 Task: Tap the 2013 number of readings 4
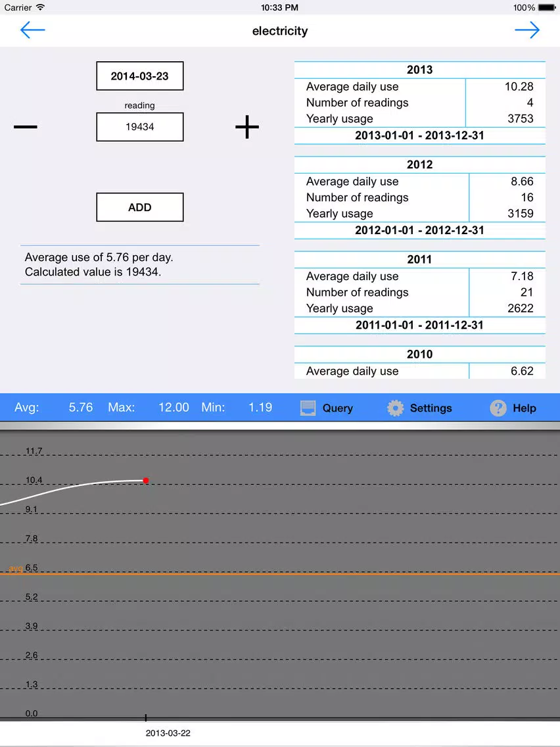(x=530, y=103)
